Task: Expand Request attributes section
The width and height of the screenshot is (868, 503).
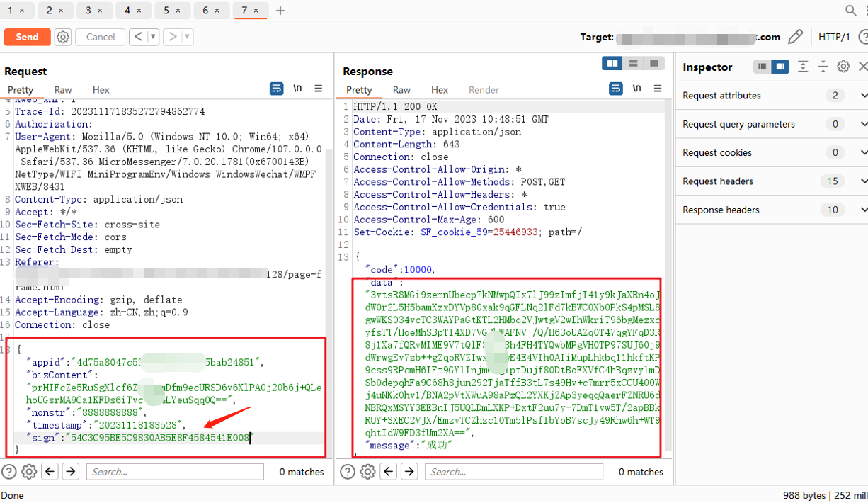Action: point(772,96)
